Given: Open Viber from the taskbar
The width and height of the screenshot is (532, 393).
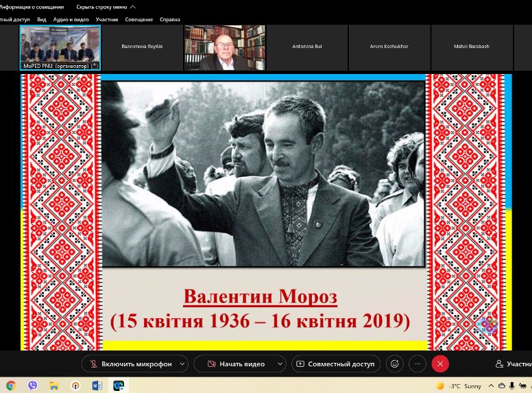Looking at the screenshot, I should click(x=32, y=385).
